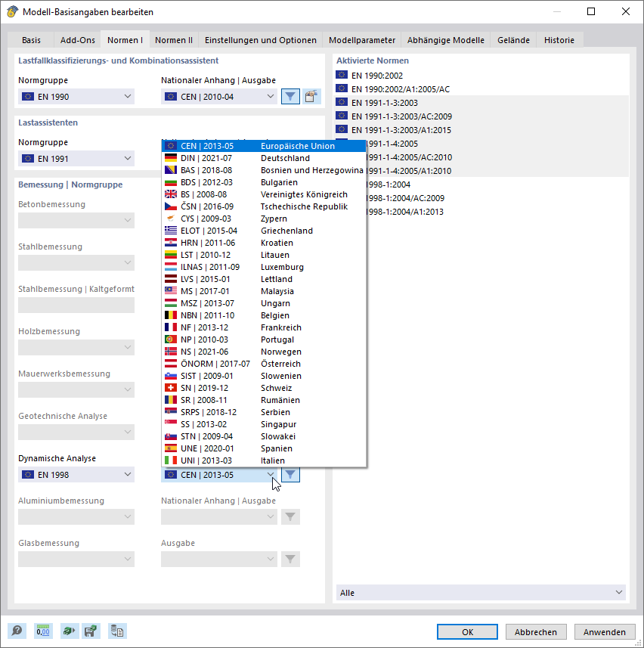The height and width of the screenshot is (648, 644).
Task: Click the OK button
Action: coord(468,632)
